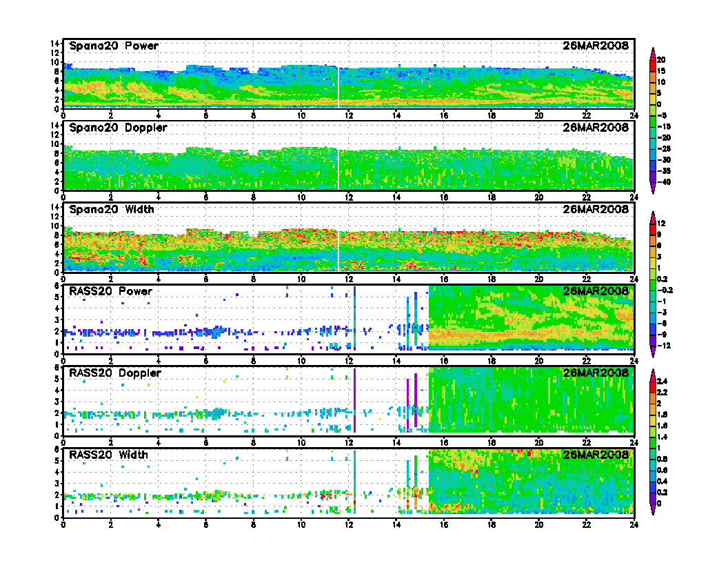This screenshot has height=563, width=728.
Task: Click the y-axis tick '14' of Spano20 Width panel
Action: (55, 207)
